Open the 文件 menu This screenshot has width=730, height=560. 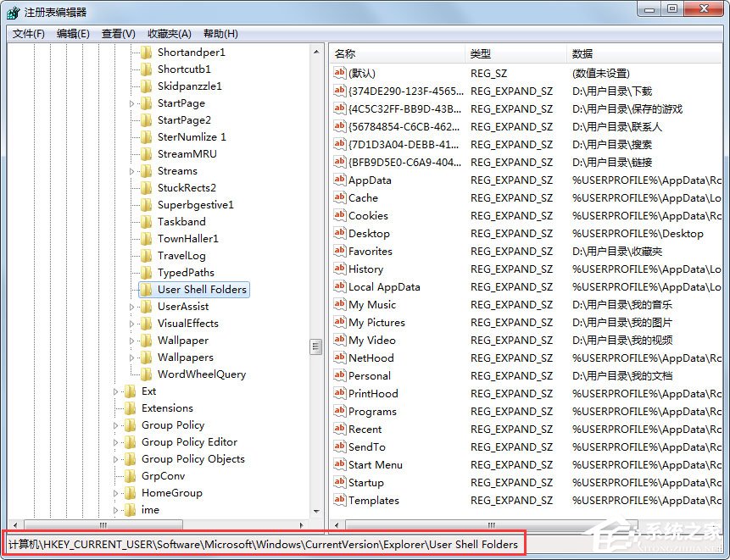point(26,34)
